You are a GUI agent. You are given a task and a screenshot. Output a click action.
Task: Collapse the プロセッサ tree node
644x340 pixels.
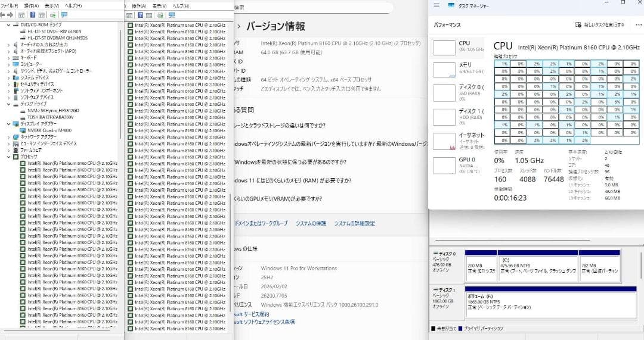pyautogui.click(x=8, y=157)
